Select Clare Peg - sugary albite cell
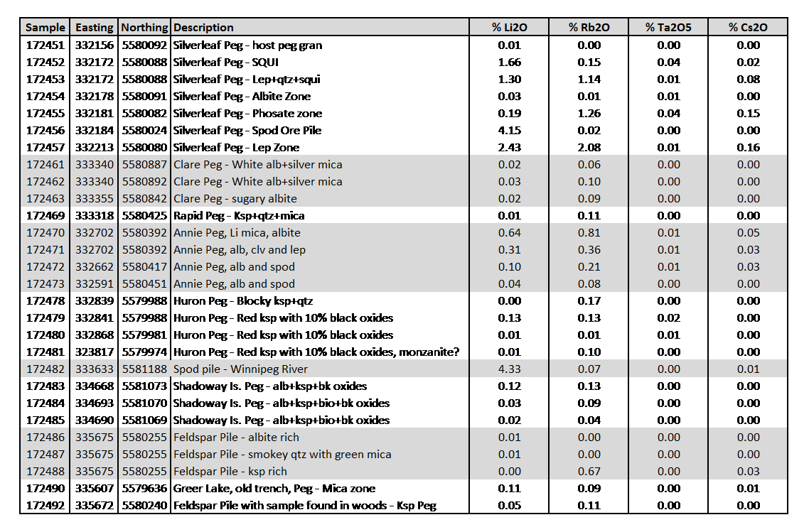 pos(235,198)
